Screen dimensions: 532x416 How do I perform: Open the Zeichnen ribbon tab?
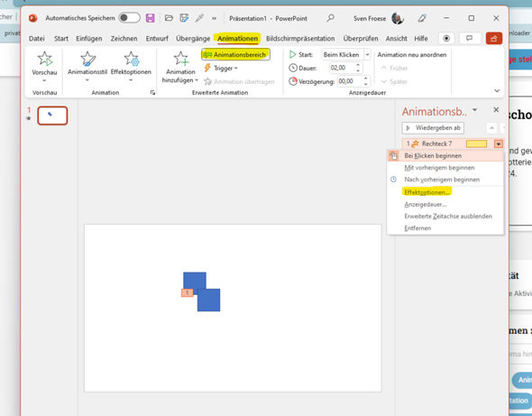pyautogui.click(x=124, y=39)
